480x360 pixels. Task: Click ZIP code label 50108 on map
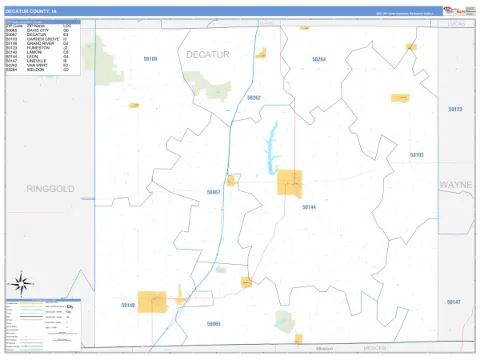pyautogui.click(x=150, y=59)
